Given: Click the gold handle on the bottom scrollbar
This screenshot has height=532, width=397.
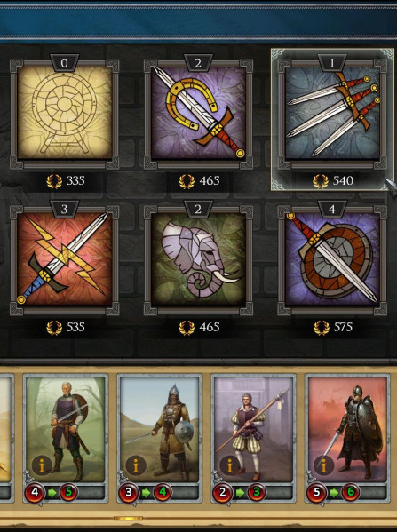Looking at the screenshot, I should tap(128, 519).
